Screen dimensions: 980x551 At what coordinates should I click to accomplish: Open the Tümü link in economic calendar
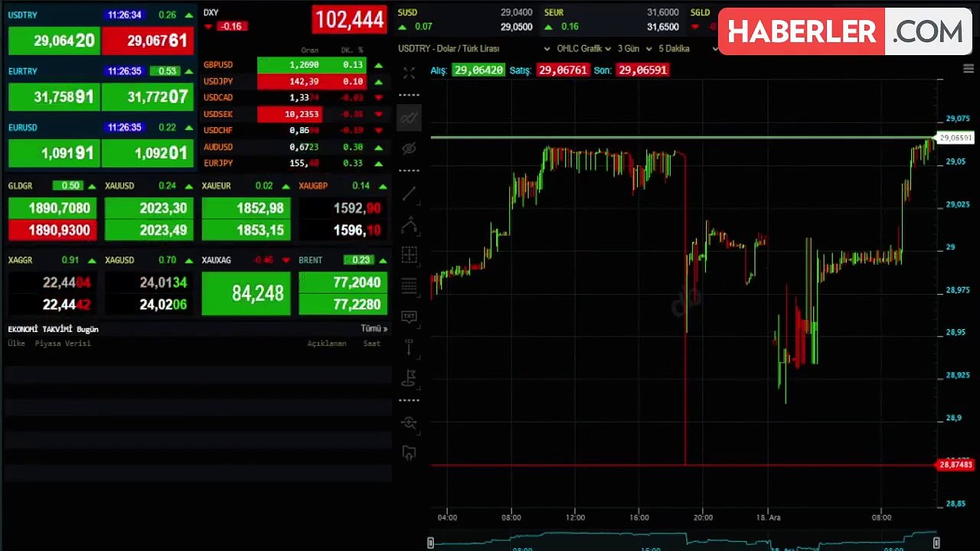coord(374,329)
